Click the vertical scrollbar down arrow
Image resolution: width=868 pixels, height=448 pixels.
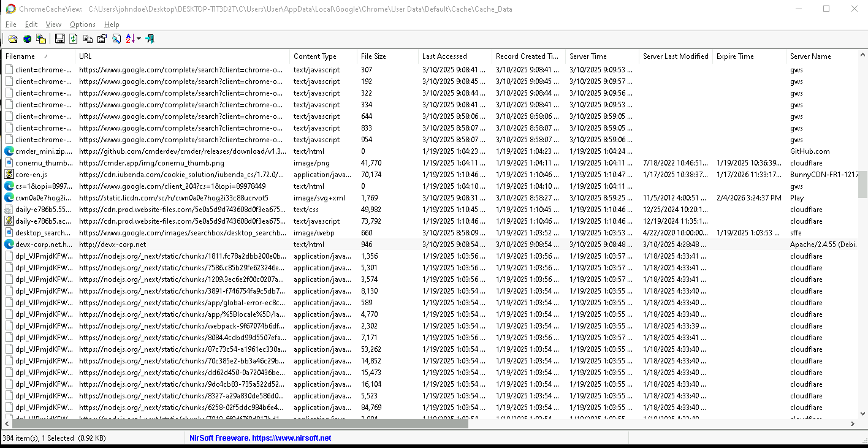[x=862, y=412]
